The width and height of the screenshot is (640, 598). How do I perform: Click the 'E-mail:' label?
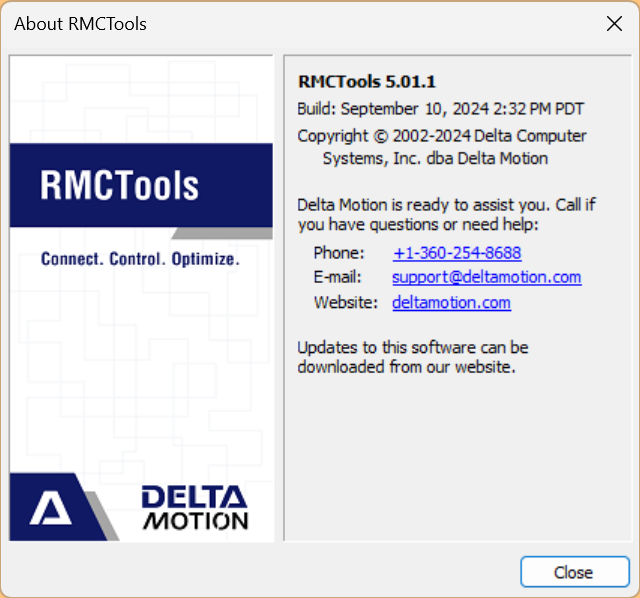tap(338, 278)
